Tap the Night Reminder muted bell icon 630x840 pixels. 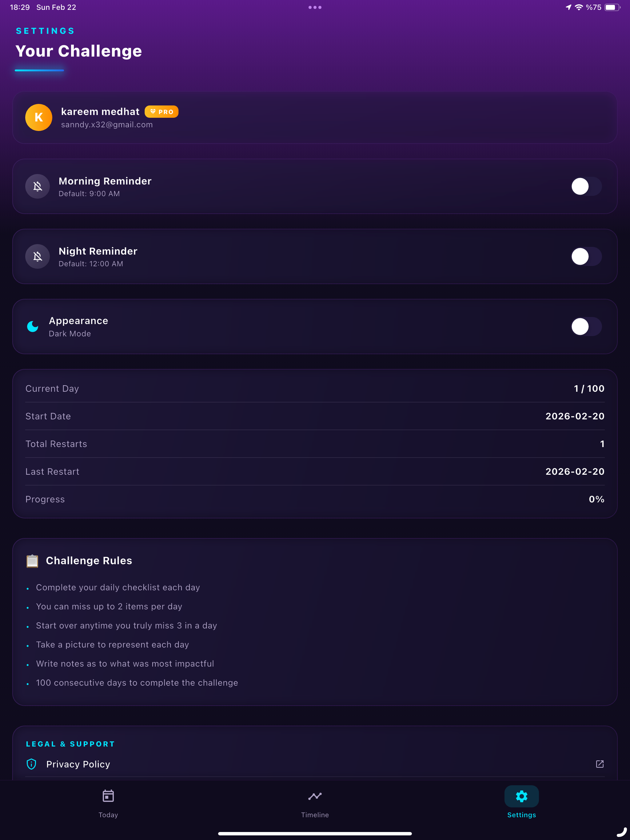[x=38, y=256]
